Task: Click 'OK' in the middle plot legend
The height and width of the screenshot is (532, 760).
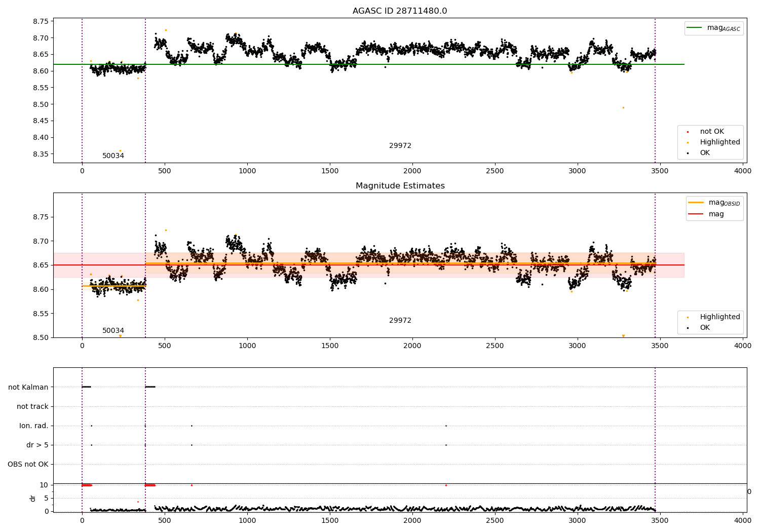Action: coord(705,328)
